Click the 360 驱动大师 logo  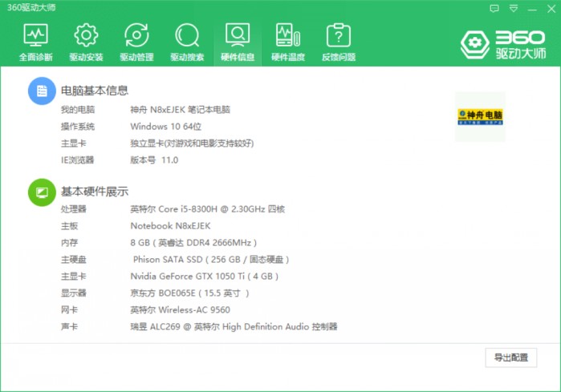coord(503,45)
